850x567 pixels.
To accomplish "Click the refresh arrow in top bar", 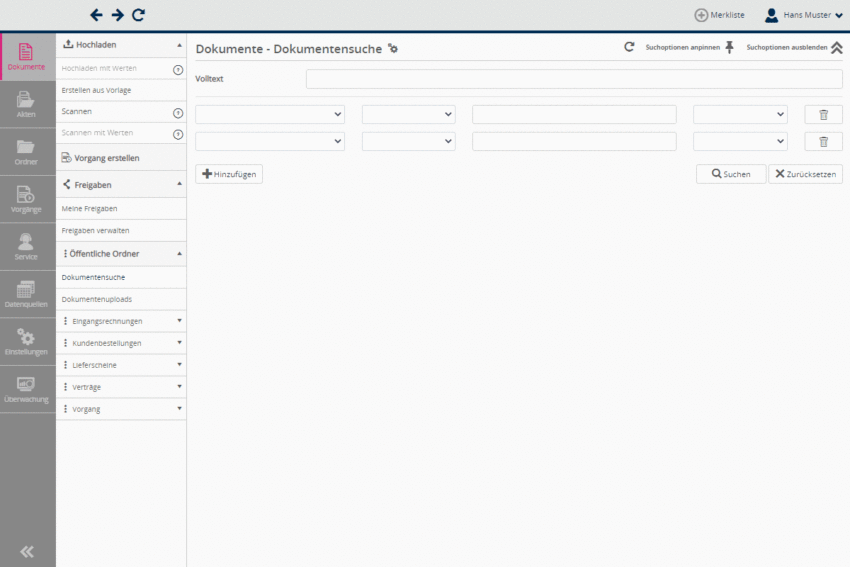I will point(139,15).
